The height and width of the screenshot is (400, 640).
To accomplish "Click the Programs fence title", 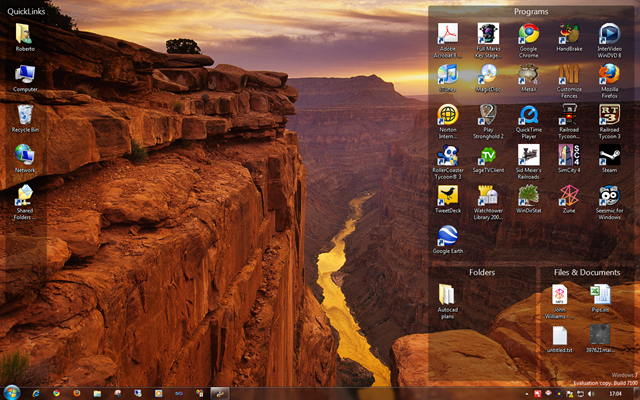I will tap(531, 12).
